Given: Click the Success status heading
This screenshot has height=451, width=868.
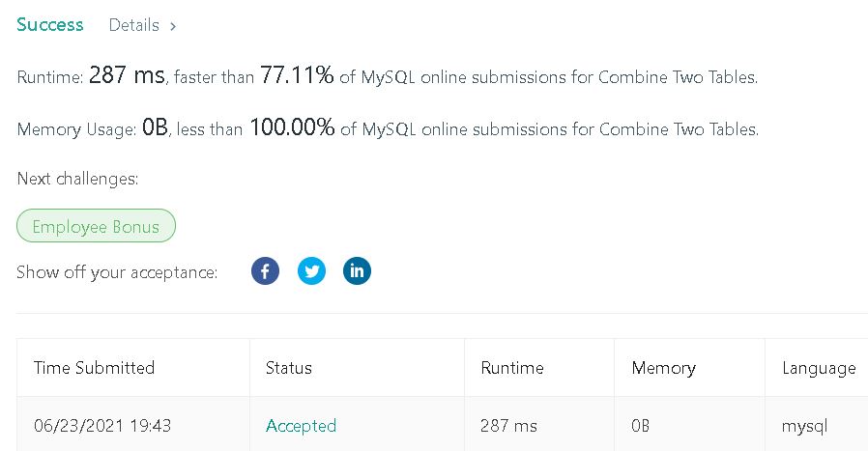Looking at the screenshot, I should point(50,24).
